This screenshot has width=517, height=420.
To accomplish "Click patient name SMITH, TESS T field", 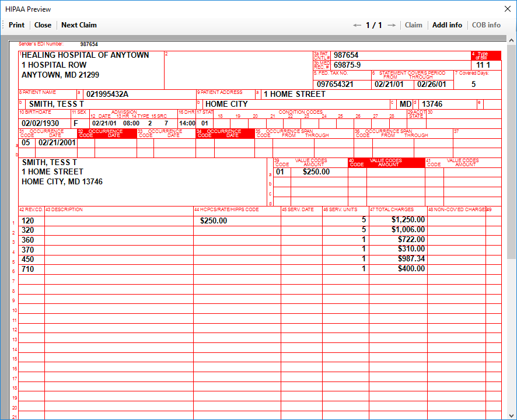I will click(110, 104).
